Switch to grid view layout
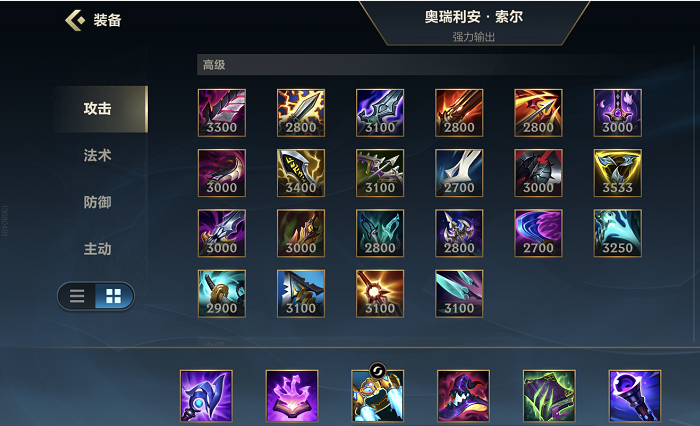This screenshot has width=700, height=426. [x=113, y=296]
